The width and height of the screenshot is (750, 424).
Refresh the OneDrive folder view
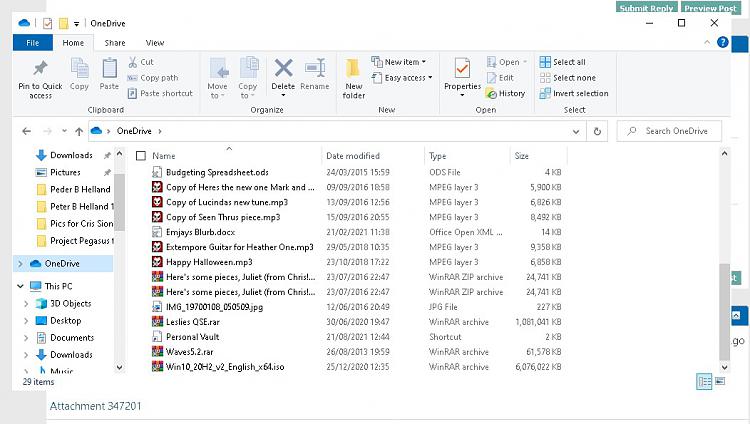click(597, 131)
